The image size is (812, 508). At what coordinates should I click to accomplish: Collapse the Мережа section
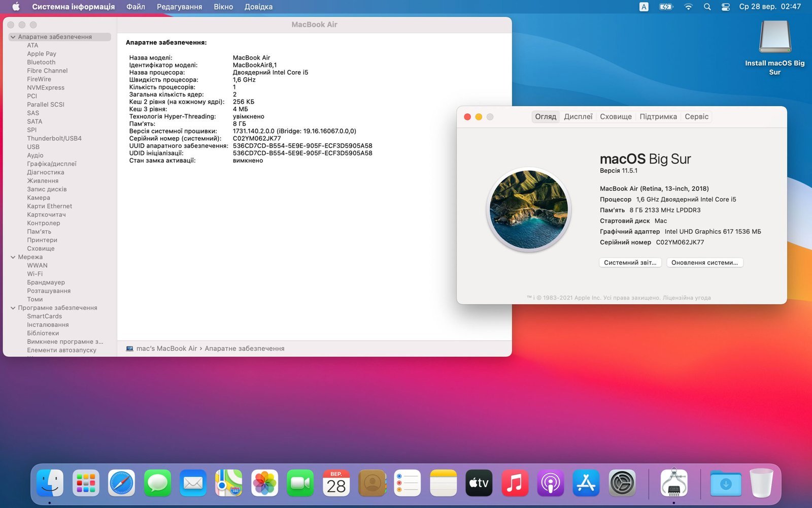click(x=13, y=257)
